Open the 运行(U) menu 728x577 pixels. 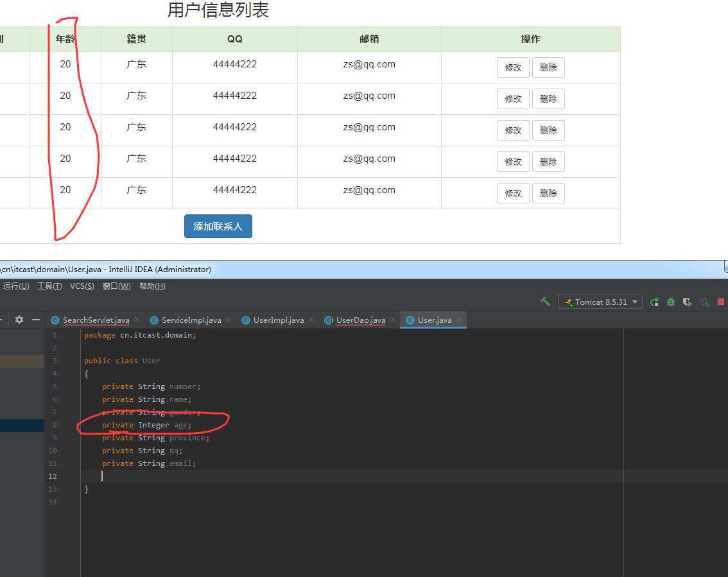(16, 286)
